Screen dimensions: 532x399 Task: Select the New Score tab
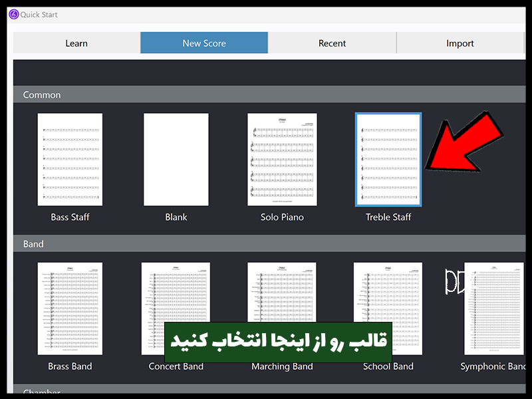204,43
